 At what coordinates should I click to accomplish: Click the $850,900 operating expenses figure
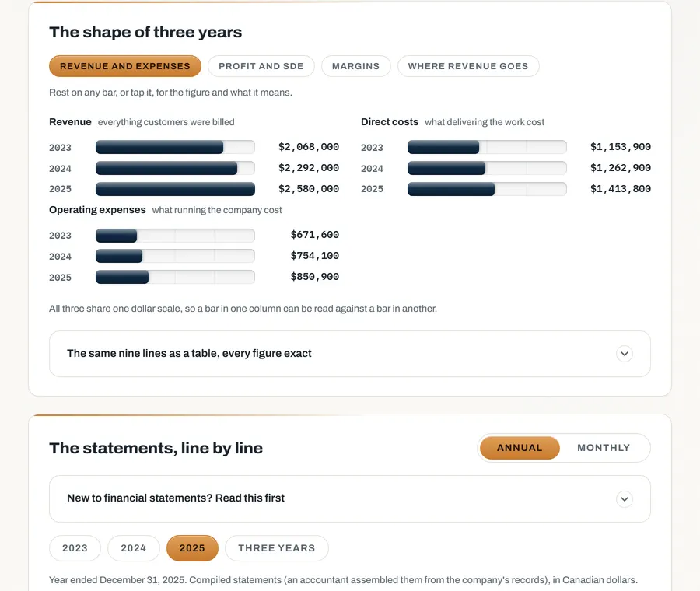click(x=315, y=277)
